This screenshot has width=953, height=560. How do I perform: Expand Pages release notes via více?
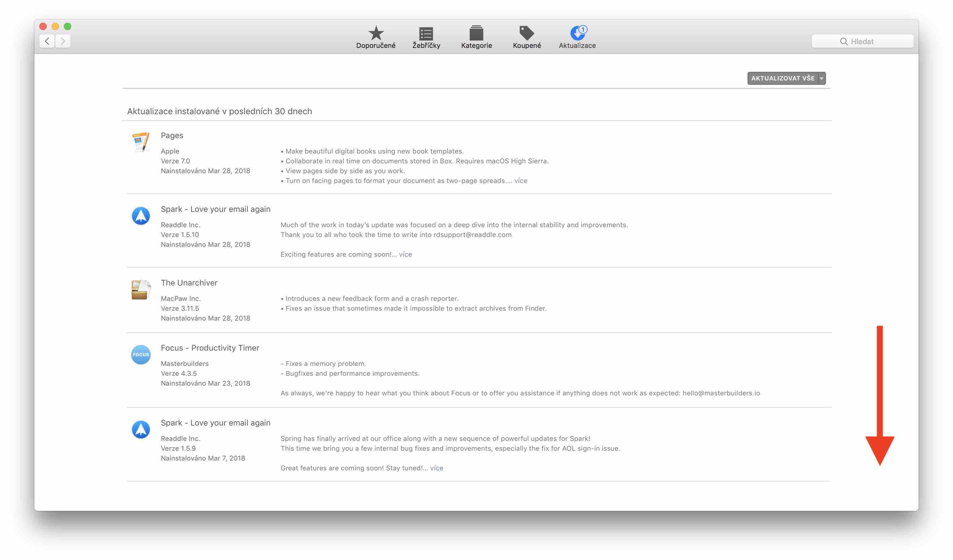520,181
